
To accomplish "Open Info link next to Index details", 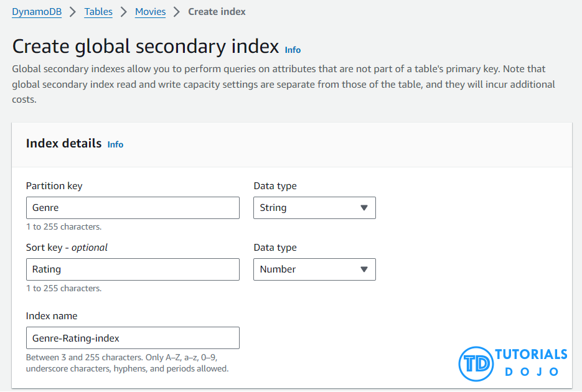I will pos(115,144).
